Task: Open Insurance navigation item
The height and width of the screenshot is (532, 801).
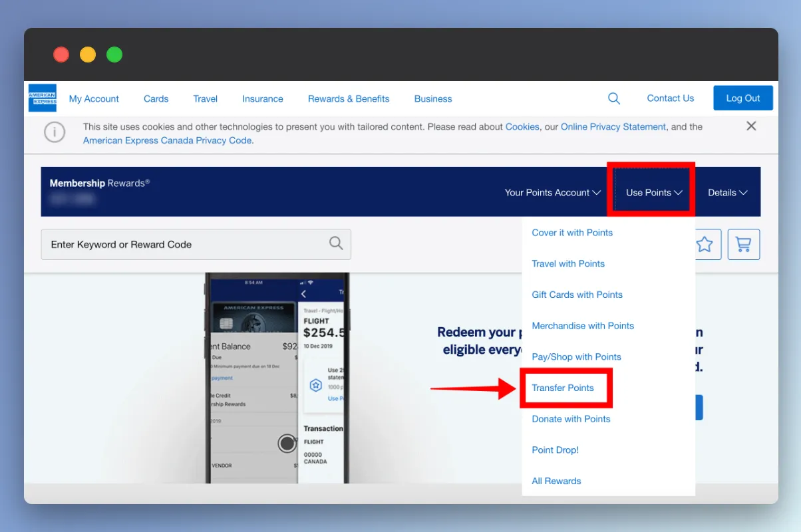Action: coord(263,98)
